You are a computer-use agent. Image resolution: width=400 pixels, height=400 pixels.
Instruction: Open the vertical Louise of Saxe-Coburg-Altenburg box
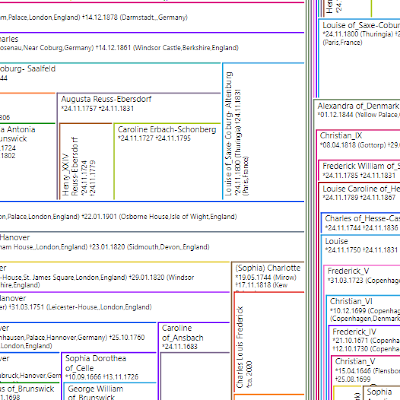(x=263, y=131)
